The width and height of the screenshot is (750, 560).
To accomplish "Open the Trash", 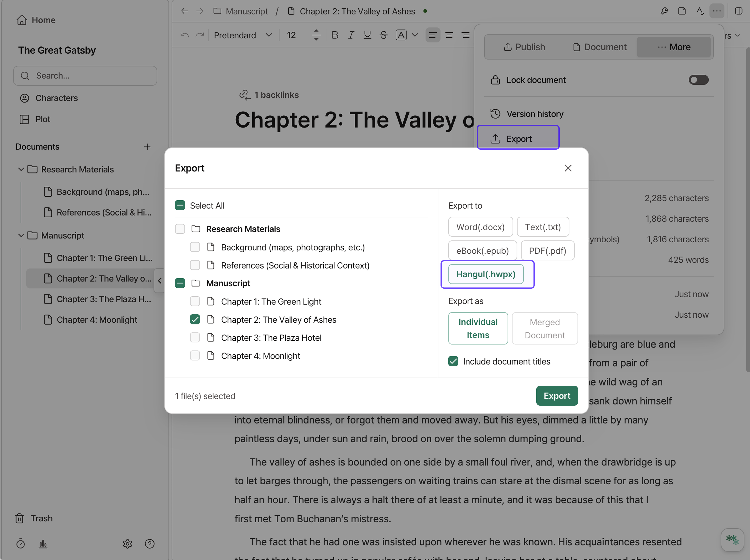I will (x=34, y=518).
